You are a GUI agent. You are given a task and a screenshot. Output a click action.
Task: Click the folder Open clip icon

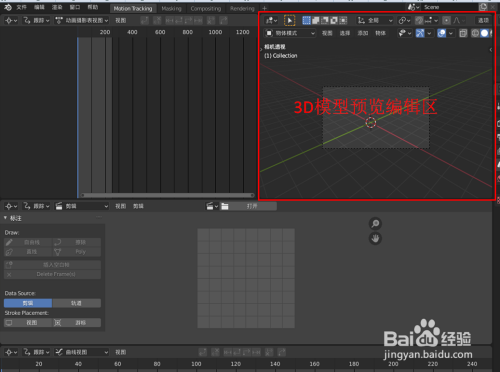[x=225, y=206]
